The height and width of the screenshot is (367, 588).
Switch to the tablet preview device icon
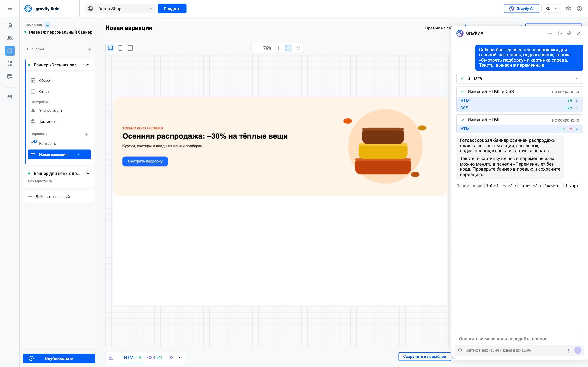coord(130,48)
